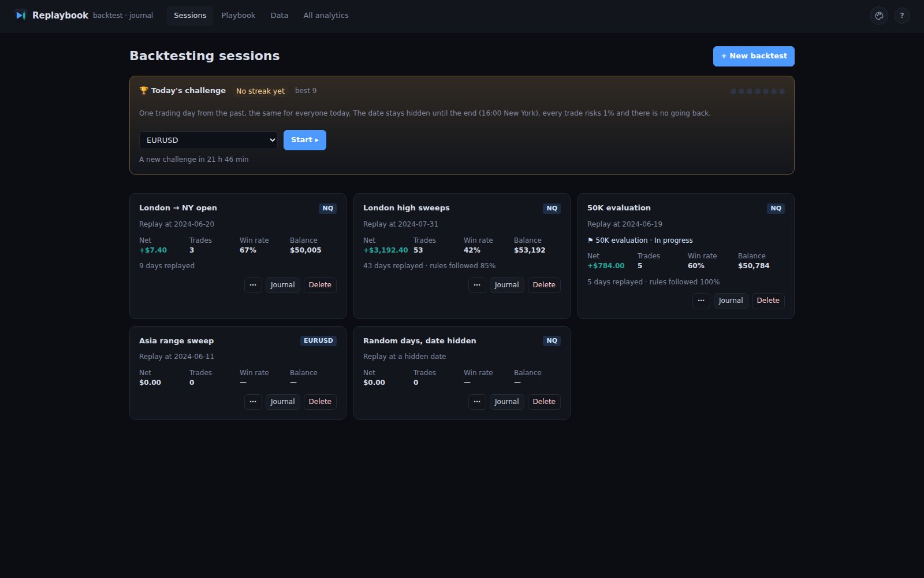Switch to the Sessions tab

click(x=190, y=16)
